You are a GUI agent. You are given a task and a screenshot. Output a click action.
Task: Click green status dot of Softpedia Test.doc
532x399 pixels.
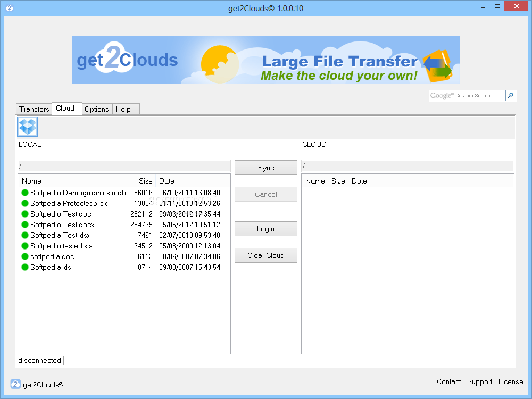tap(25, 214)
